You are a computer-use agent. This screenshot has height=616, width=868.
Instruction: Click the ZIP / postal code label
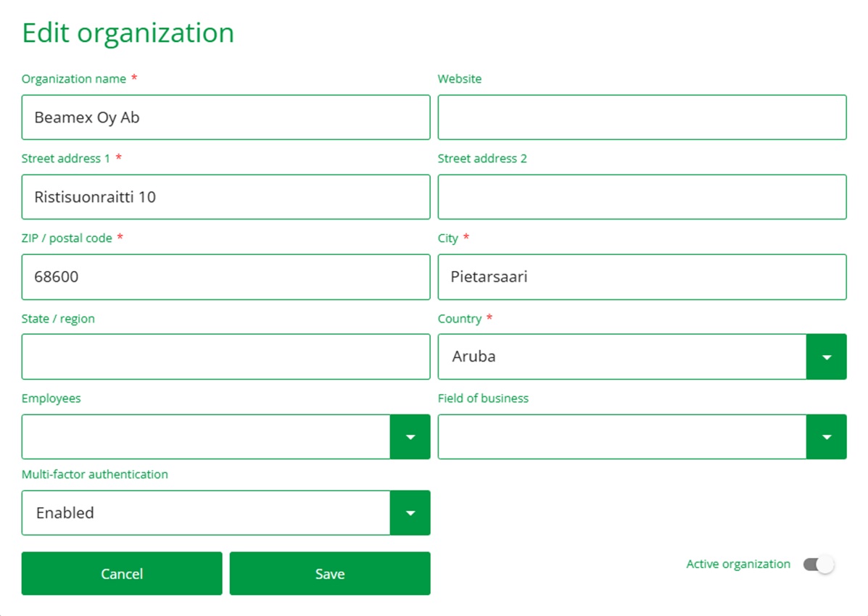tap(67, 238)
